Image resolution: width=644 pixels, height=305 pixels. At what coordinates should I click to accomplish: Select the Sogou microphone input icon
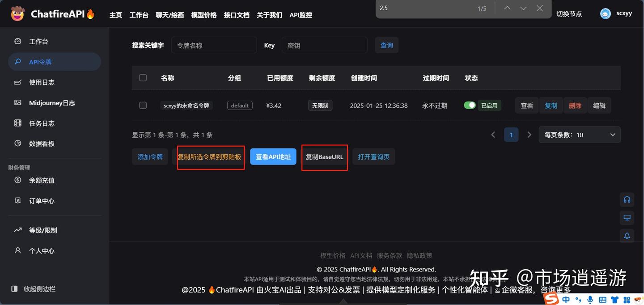[x=590, y=300]
